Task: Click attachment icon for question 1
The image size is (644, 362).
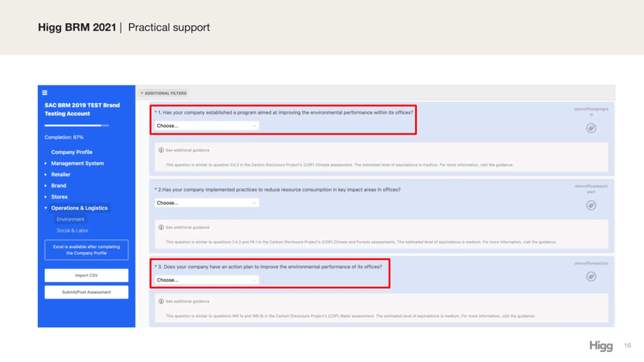Action: tap(591, 128)
